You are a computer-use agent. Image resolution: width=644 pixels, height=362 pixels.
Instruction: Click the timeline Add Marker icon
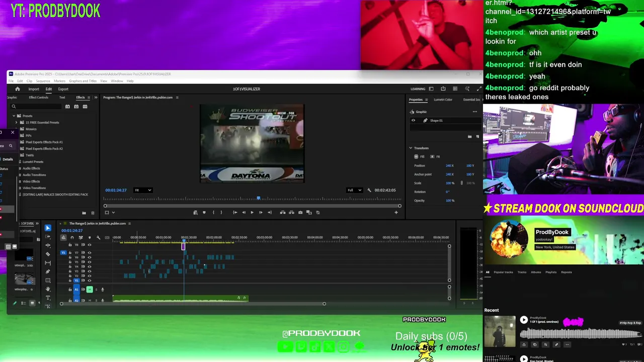point(90,237)
